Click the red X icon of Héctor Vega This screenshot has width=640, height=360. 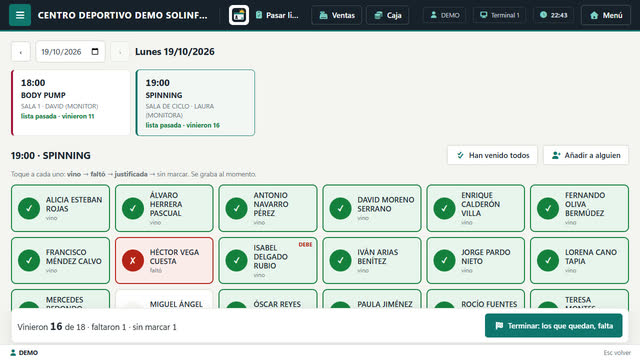tap(133, 260)
